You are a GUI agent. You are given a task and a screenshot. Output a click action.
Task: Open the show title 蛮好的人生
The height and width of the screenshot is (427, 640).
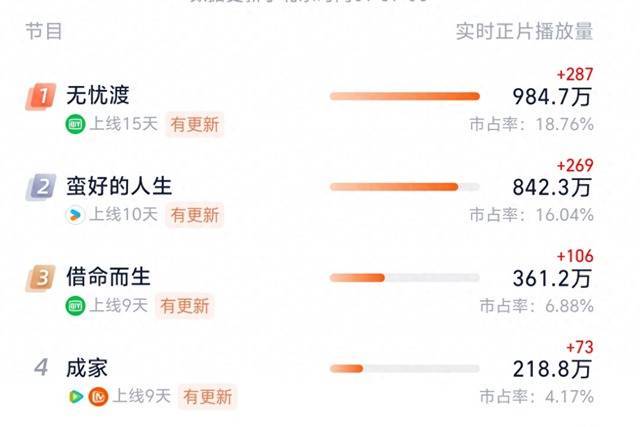pyautogui.click(x=119, y=186)
